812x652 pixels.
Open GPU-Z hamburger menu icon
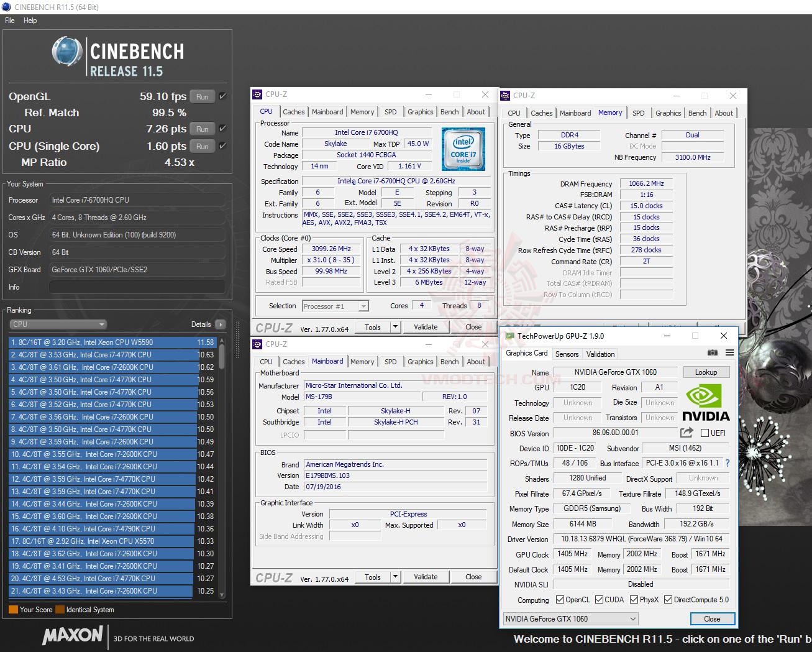pos(729,353)
